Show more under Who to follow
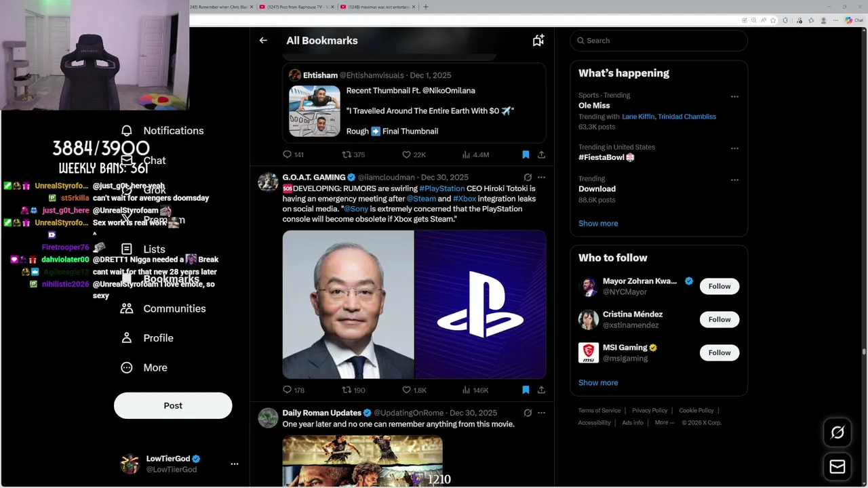Image resolution: width=868 pixels, height=488 pixels. tap(598, 382)
